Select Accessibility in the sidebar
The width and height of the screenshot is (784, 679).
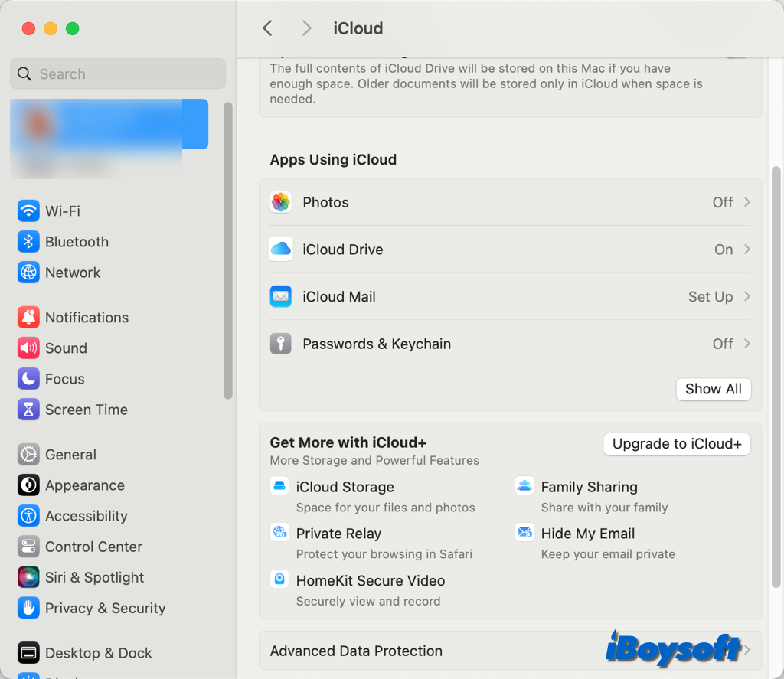87,516
